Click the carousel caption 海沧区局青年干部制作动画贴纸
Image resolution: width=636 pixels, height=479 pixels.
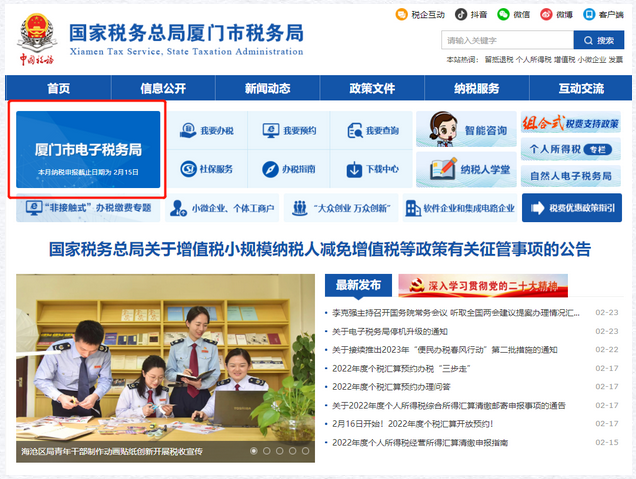click(112, 451)
